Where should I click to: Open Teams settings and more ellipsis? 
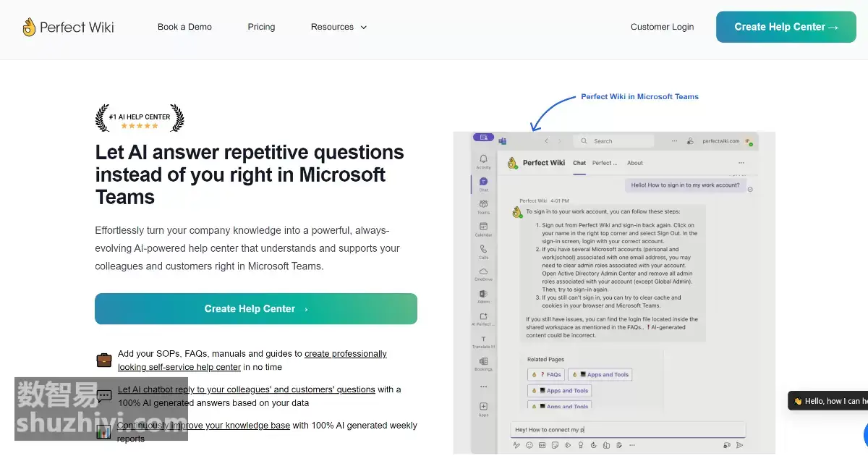point(674,141)
